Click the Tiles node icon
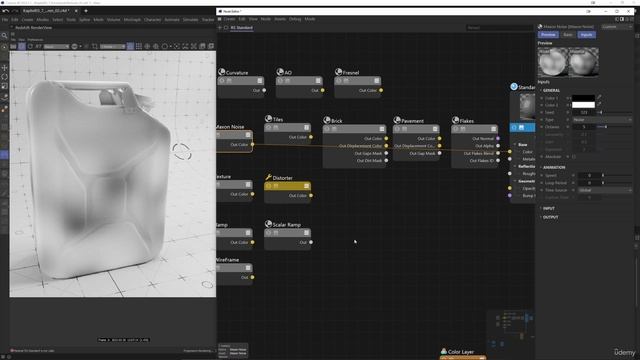 (269, 119)
